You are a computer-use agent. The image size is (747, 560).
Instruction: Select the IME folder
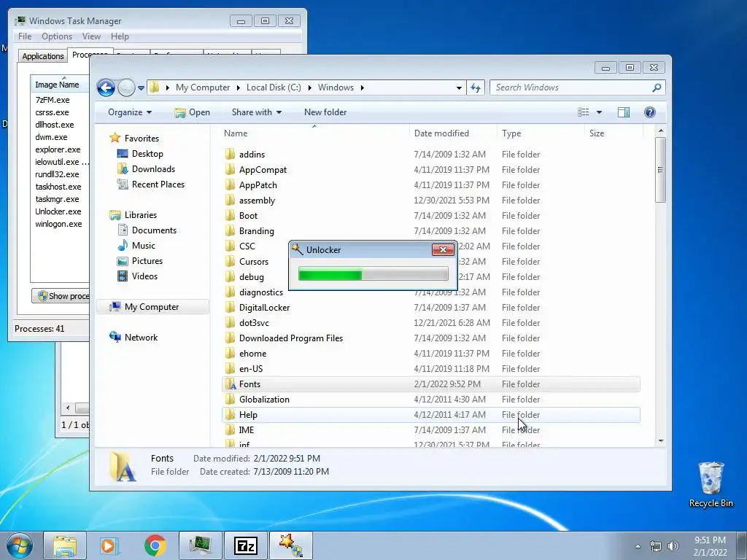[430, 430]
